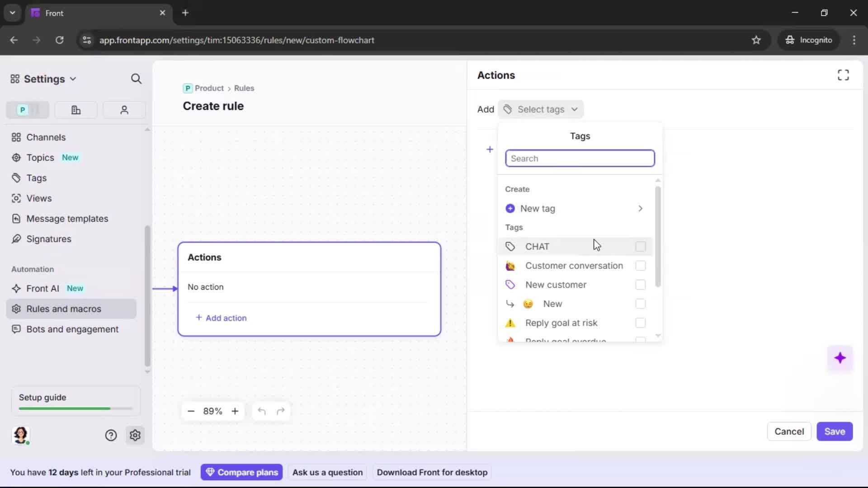Zoom out using the minus control
This screenshot has width=868, height=488.
191,411
